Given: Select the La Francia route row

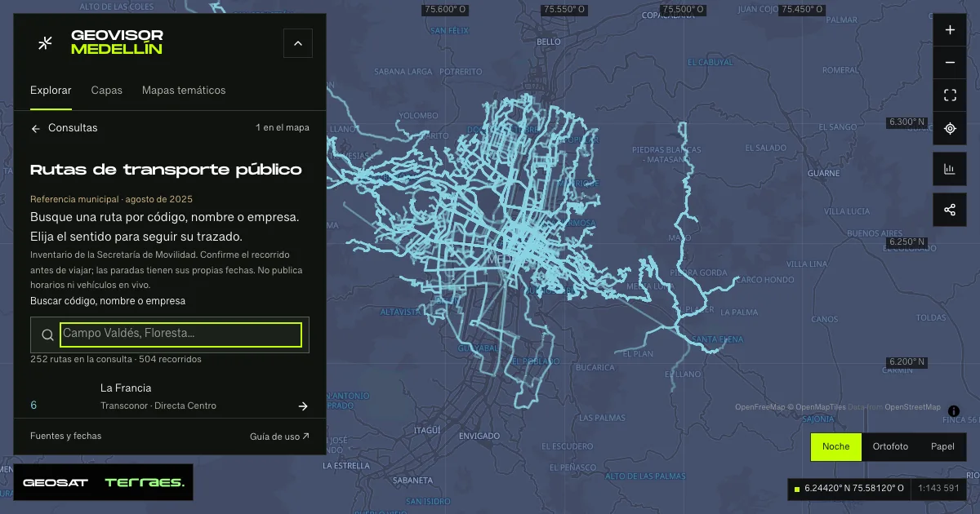Looking at the screenshot, I should click(x=170, y=397).
